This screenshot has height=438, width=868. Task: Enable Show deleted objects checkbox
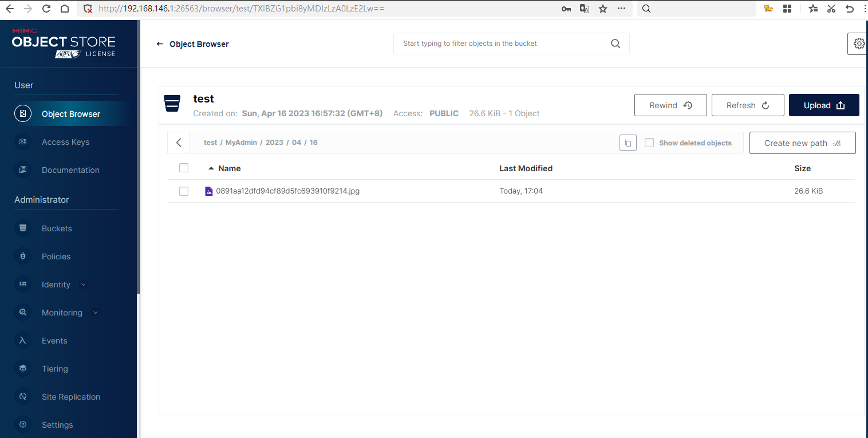coord(649,143)
